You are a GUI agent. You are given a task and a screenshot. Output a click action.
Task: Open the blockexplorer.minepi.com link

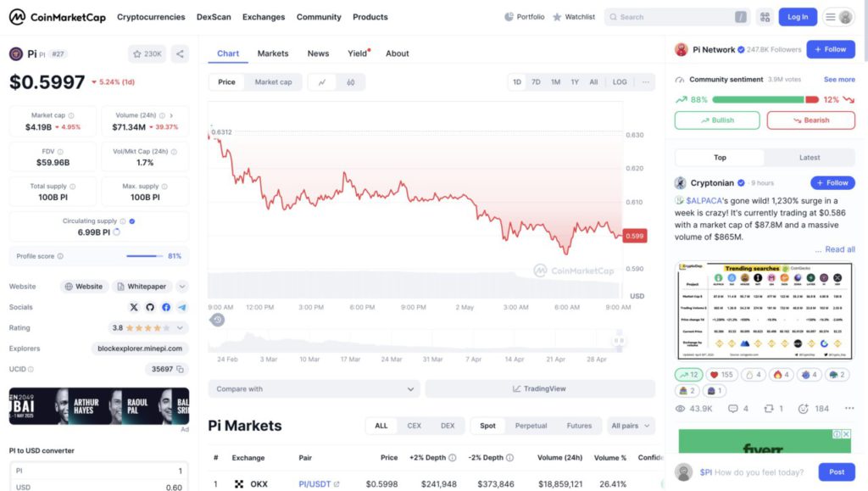tap(140, 349)
